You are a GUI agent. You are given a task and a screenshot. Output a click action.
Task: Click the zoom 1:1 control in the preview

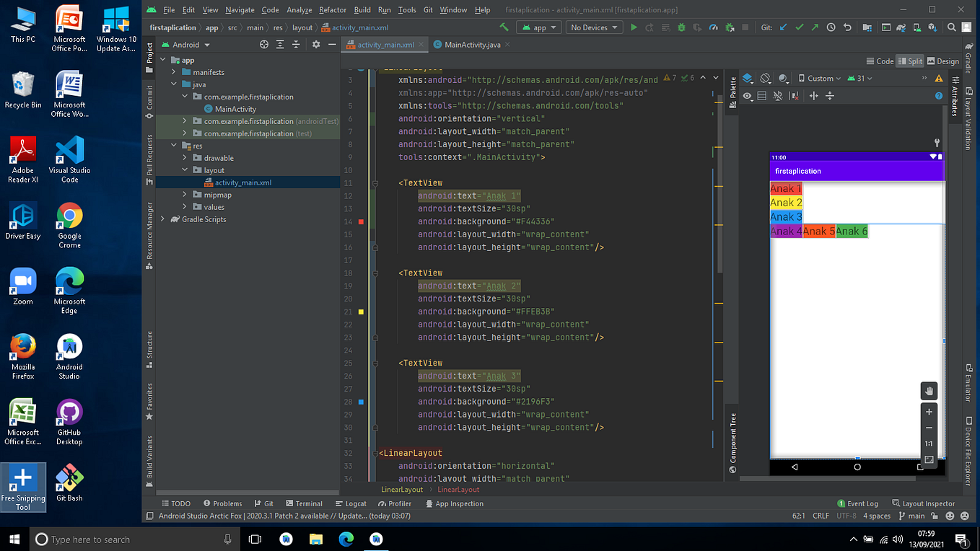[929, 444]
